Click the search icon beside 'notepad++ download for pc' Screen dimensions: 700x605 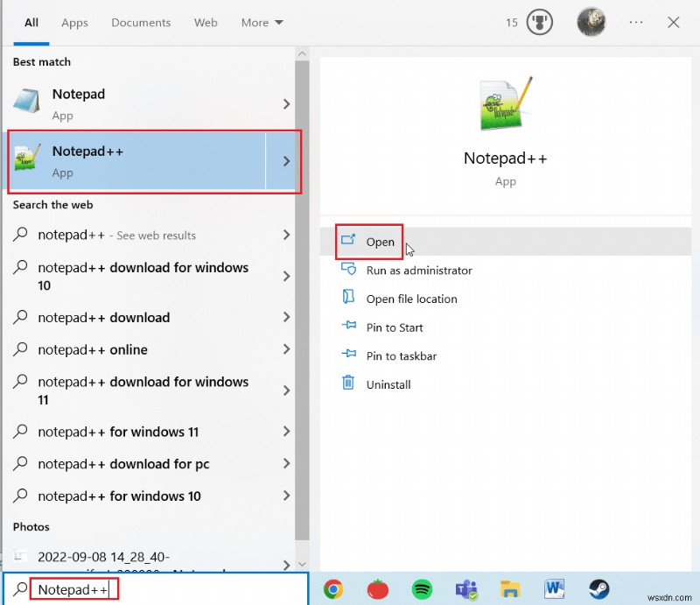tap(20, 464)
